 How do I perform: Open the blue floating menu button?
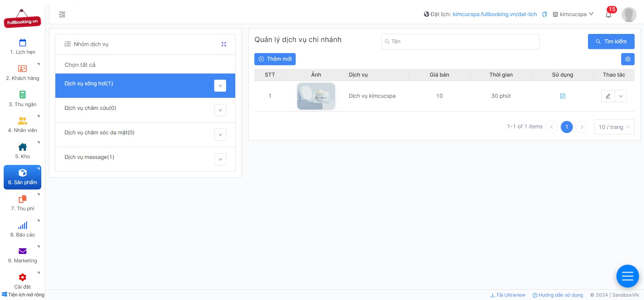tap(628, 276)
